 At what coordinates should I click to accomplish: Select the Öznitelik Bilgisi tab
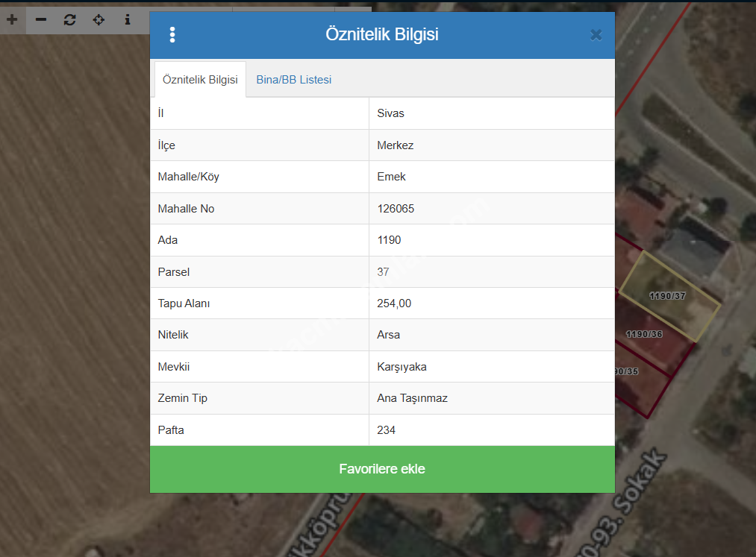(x=200, y=80)
